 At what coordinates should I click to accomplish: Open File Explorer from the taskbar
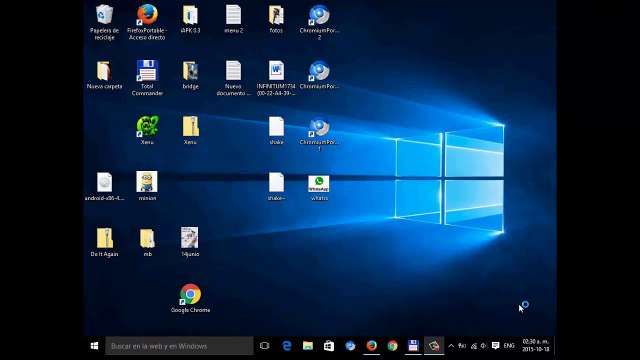(308, 346)
